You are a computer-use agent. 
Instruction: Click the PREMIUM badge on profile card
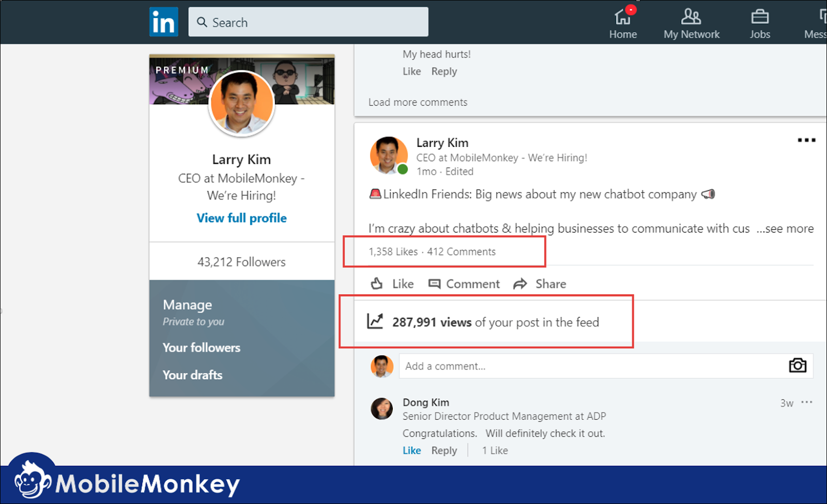(182, 70)
